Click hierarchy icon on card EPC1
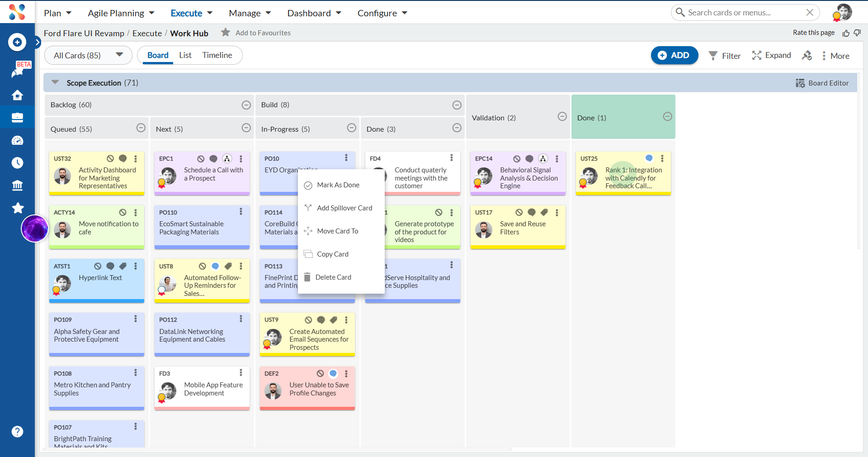The height and width of the screenshot is (457, 868). point(227,159)
